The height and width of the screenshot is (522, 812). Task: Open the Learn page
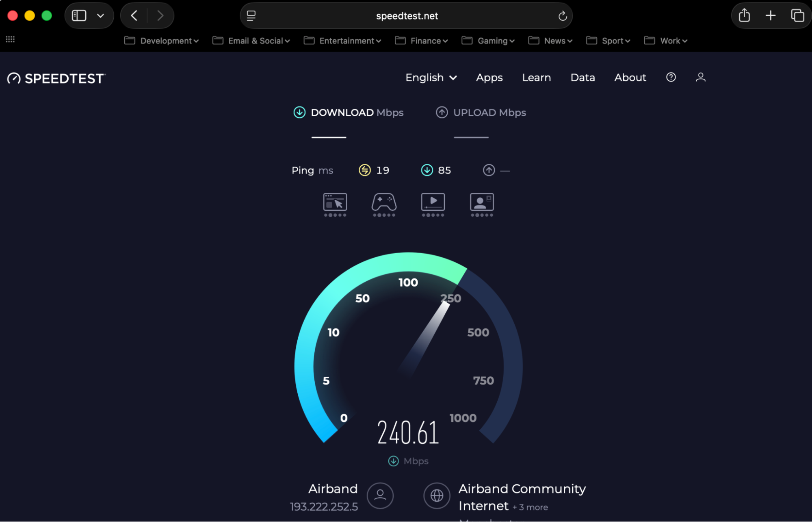click(x=536, y=78)
